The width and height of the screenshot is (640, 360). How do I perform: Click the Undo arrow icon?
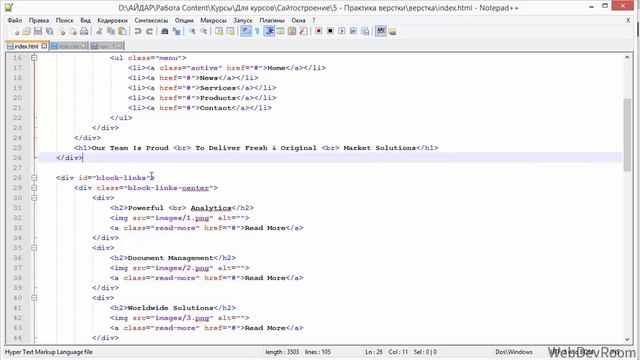click(x=138, y=31)
